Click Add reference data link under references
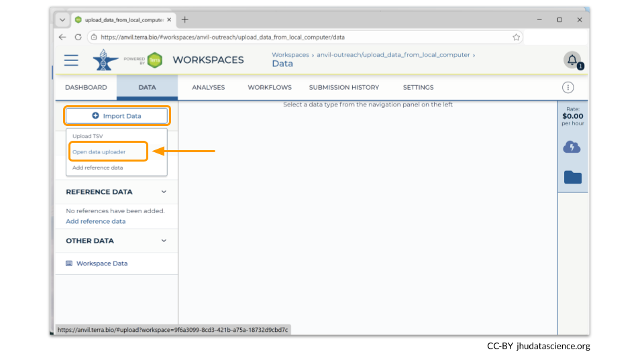This screenshot has height=362, width=644. [96, 221]
